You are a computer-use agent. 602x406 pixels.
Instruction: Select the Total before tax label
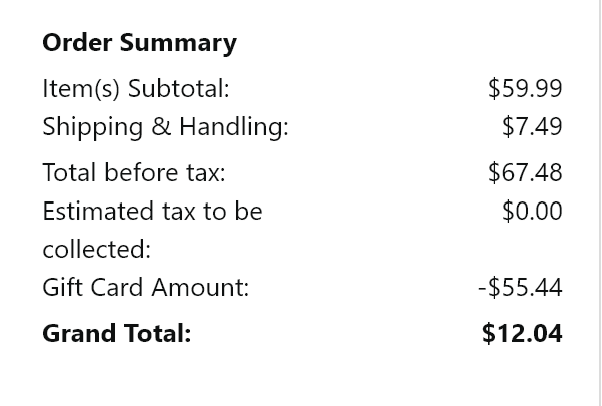point(133,173)
